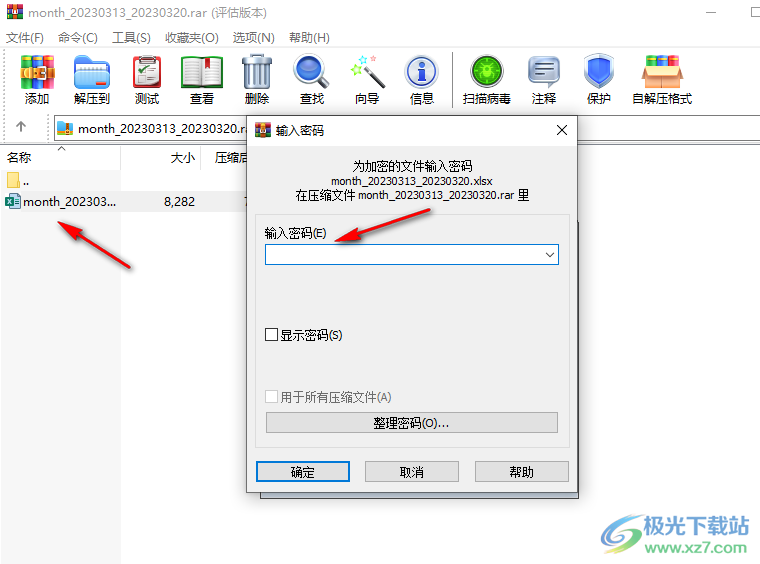Select file size cell 8,282

(x=179, y=202)
